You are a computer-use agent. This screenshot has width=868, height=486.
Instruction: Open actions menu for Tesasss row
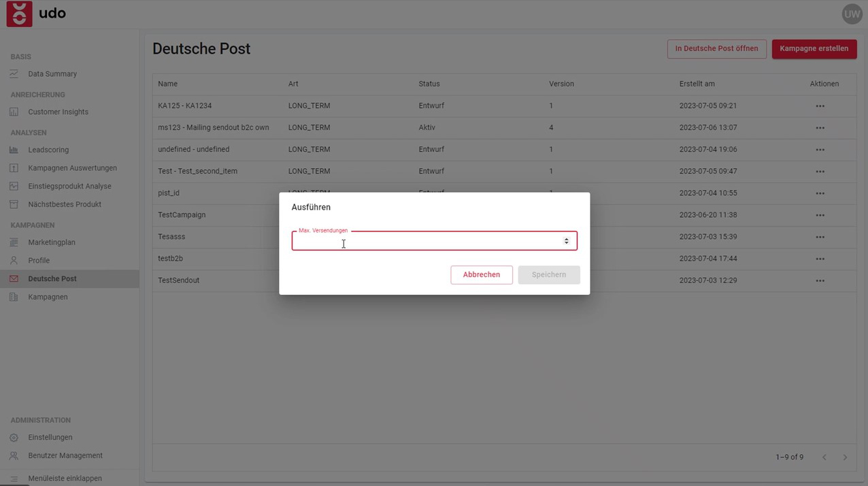coord(820,237)
